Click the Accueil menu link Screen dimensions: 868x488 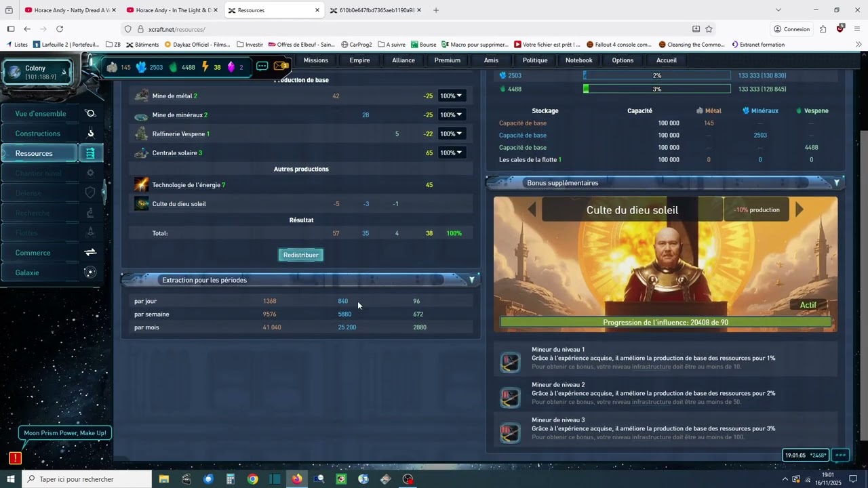pos(667,60)
